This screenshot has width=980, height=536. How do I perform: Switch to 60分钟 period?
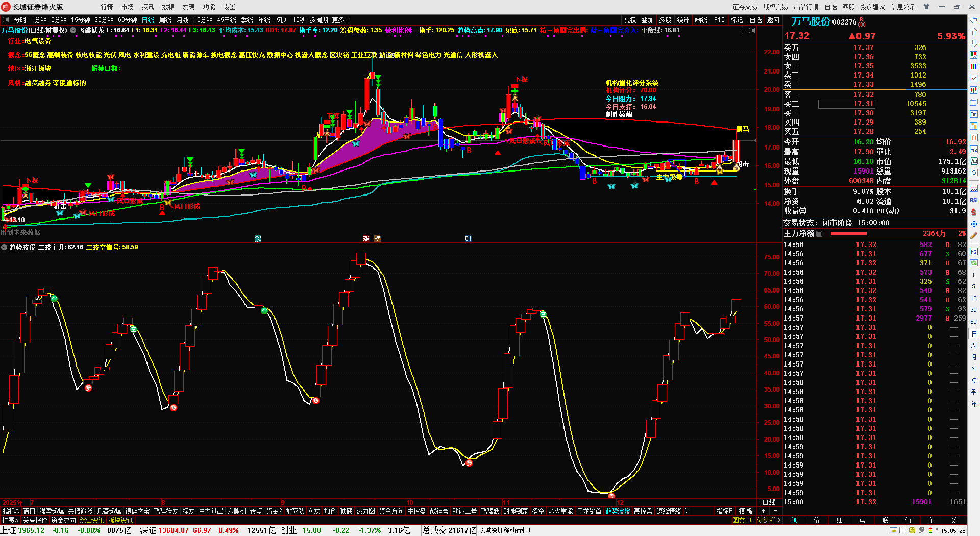pyautogui.click(x=128, y=20)
